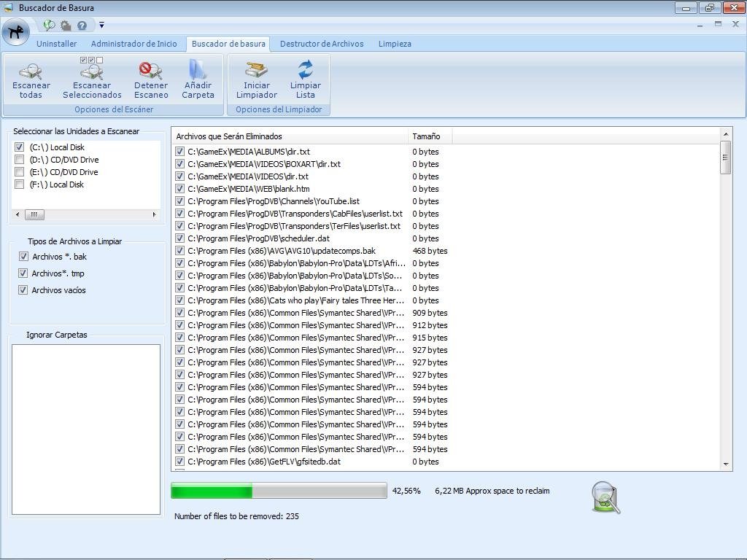This screenshot has height=560, width=747.
Task: Click the file list scroll down arrow
Action: click(x=725, y=464)
